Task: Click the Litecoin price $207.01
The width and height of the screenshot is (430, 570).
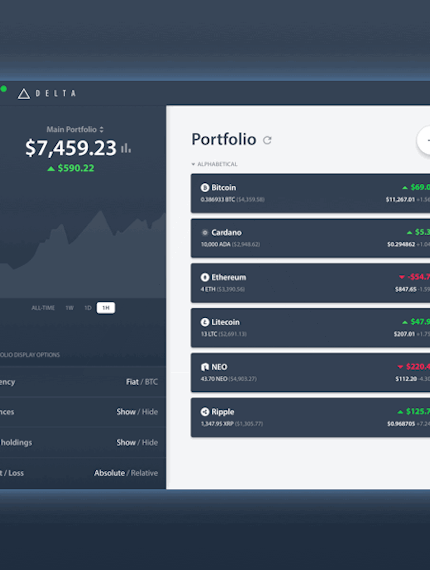Action: click(404, 334)
